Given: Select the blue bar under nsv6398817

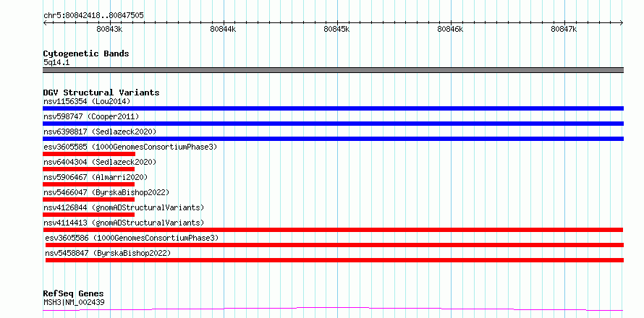Looking at the screenshot, I should [333, 139].
